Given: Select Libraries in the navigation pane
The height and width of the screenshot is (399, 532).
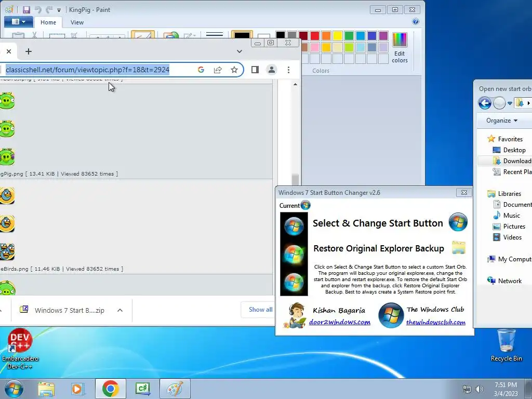Looking at the screenshot, I should tap(504, 193).
